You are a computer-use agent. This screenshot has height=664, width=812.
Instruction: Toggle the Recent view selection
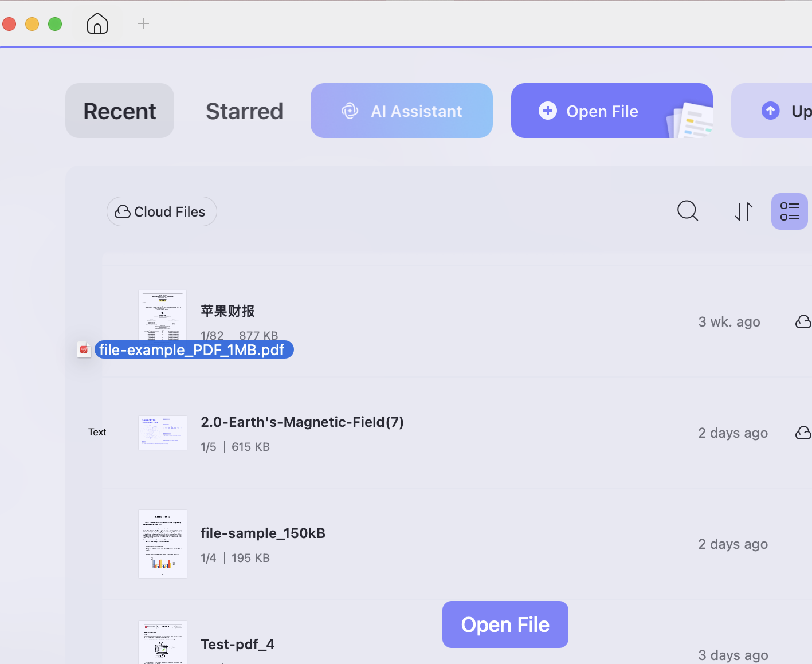click(x=119, y=111)
